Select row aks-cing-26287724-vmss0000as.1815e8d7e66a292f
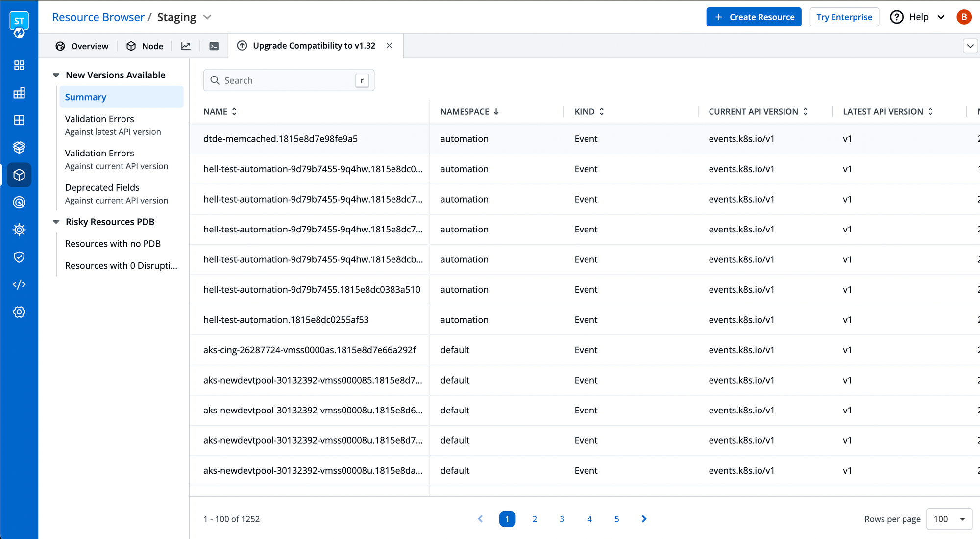This screenshot has height=539, width=980. coord(585,350)
